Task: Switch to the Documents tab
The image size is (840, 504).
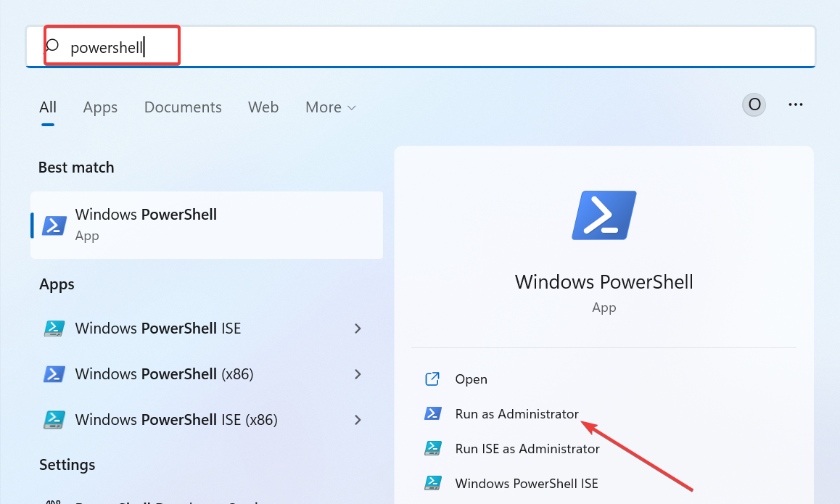Action: [183, 107]
